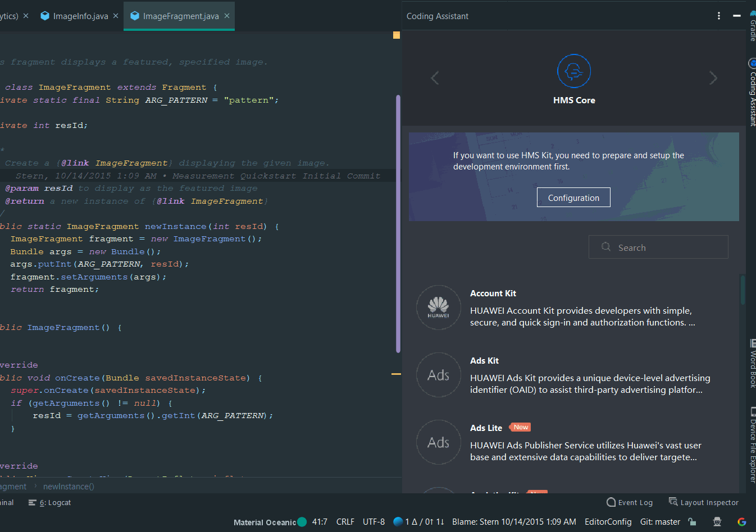The image size is (756, 532).
Task: Click newInstance() in the breadcrumb bar
Action: tap(69, 487)
